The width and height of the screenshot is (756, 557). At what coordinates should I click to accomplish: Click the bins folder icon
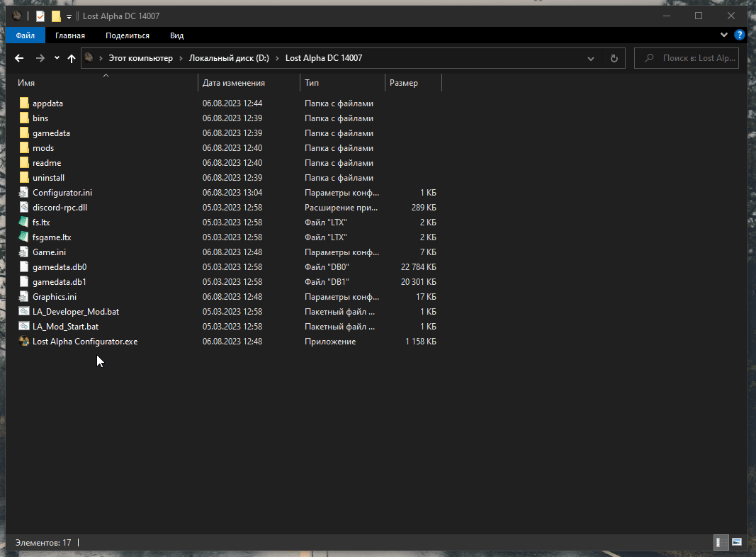pos(24,118)
